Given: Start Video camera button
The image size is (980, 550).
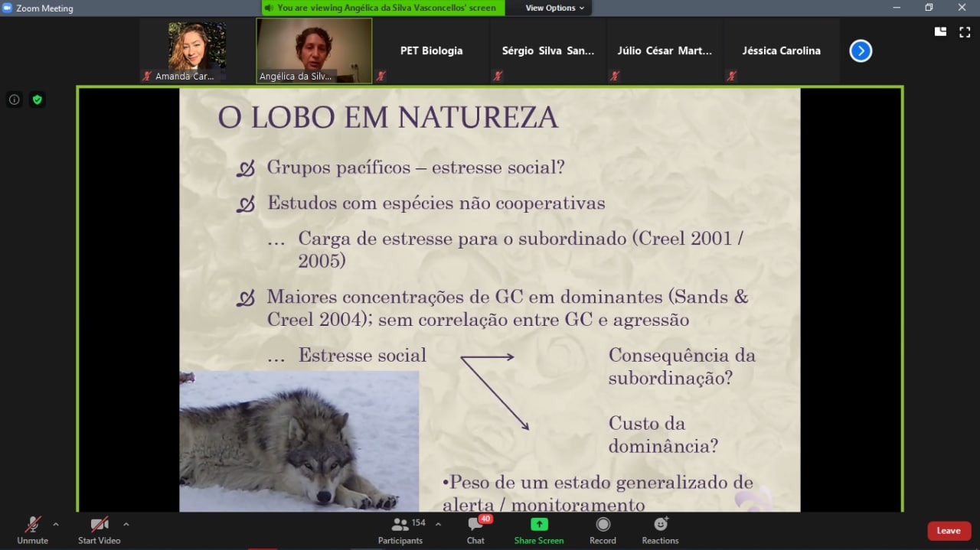Looking at the screenshot, I should click(x=100, y=529).
